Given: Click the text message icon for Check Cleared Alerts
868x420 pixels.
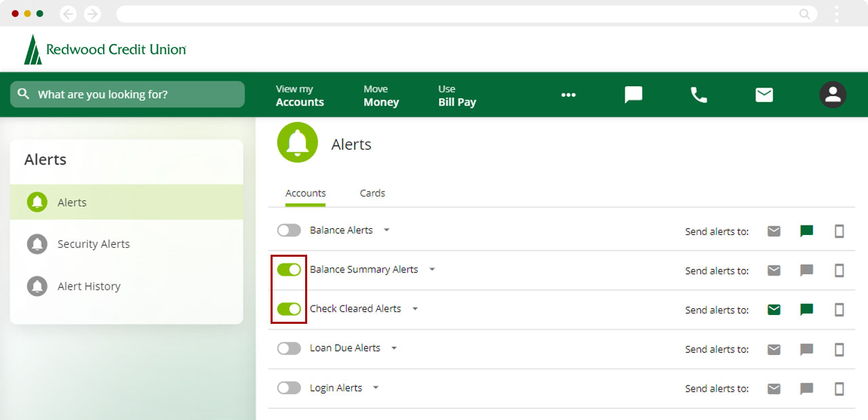Looking at the screenshot, I should pos(806,310).
